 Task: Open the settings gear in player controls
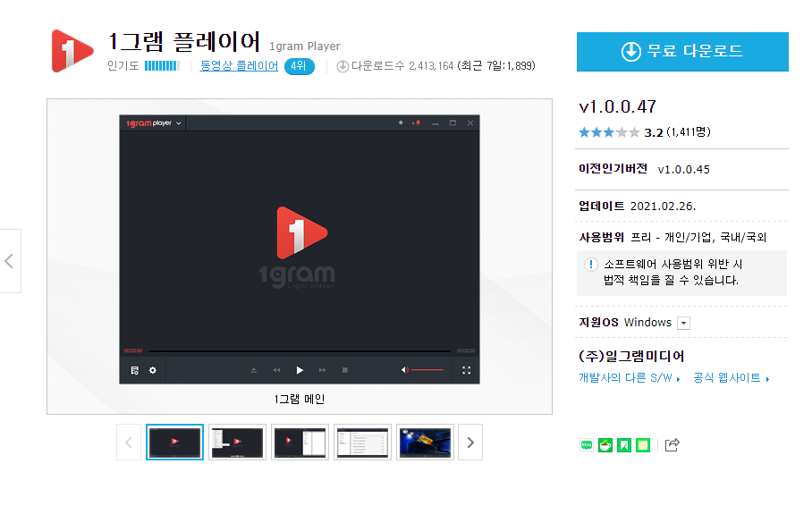tap(153, 370)
